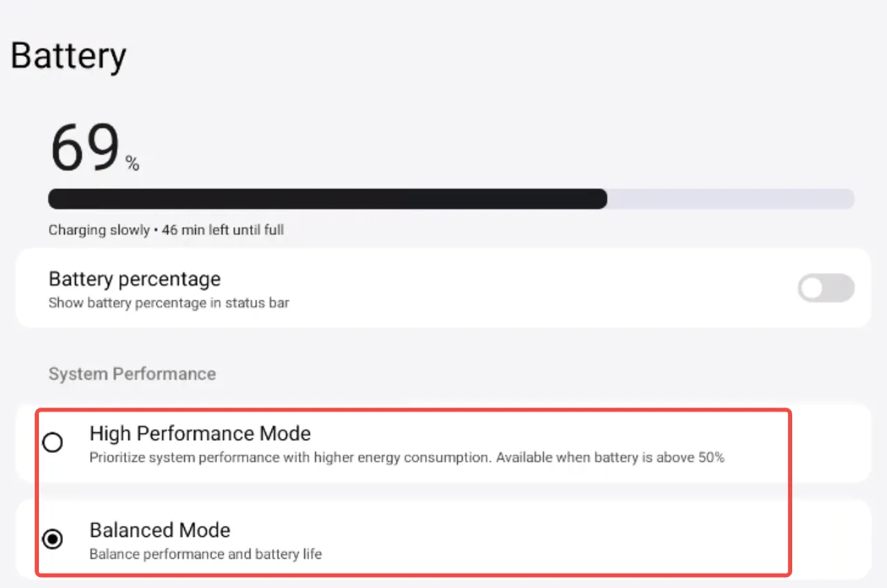Image resolution: width=887 pixels, height=588 pixels.
Task: Click 'Balance performance and battery life' text
Action: pos(205,554)
